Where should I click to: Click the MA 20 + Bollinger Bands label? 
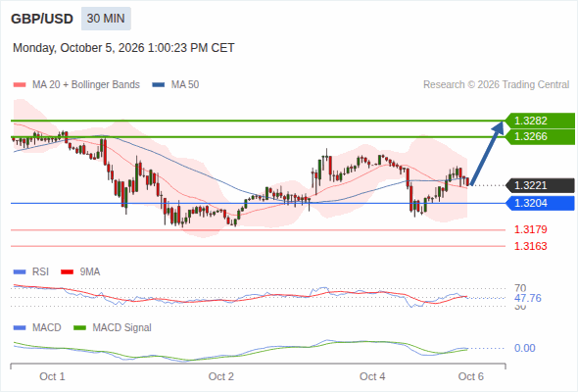(86, 85)
